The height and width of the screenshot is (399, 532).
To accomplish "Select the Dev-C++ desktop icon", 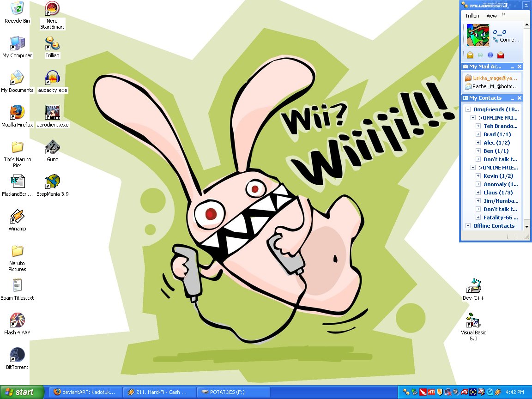I will click(473, 286).
